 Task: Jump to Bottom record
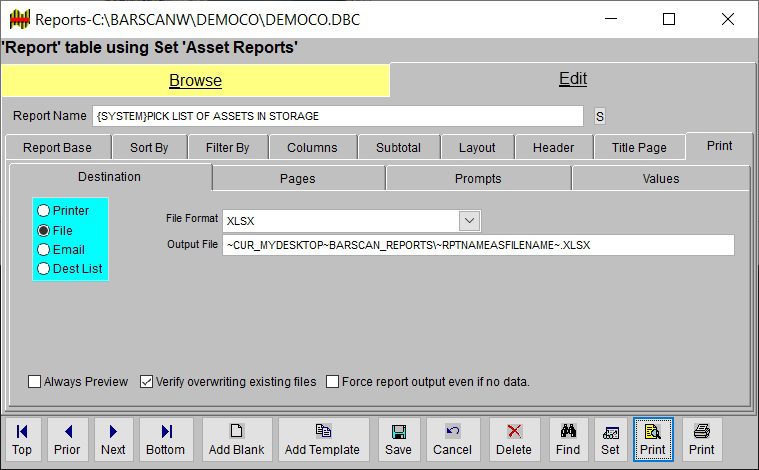tap(166, 440)
